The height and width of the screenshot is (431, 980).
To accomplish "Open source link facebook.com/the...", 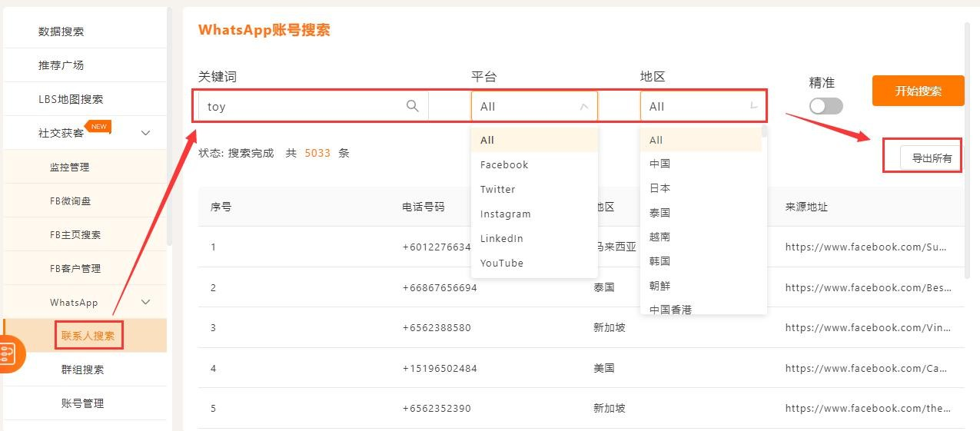I will 868,408.
